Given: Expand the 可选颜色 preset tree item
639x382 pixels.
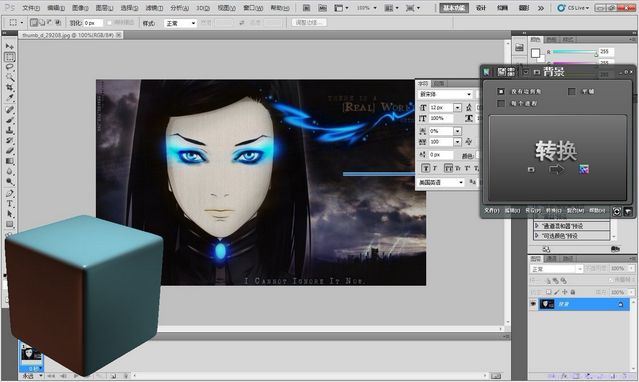Looking at the screenshot, I should (x=537, y=236).
